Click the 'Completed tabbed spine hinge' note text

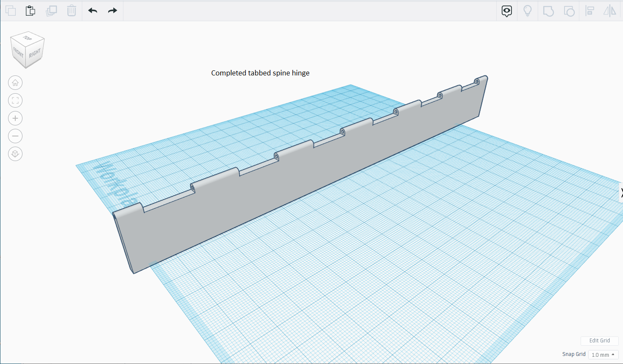260,73
